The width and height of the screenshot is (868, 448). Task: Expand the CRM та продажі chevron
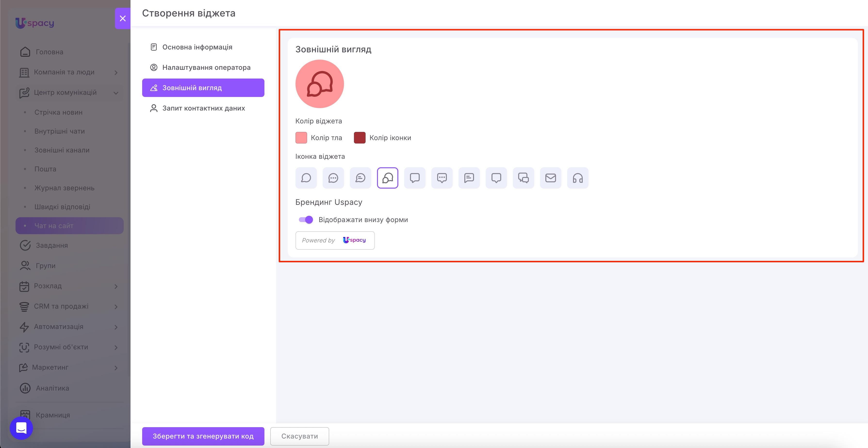point(116,306)
